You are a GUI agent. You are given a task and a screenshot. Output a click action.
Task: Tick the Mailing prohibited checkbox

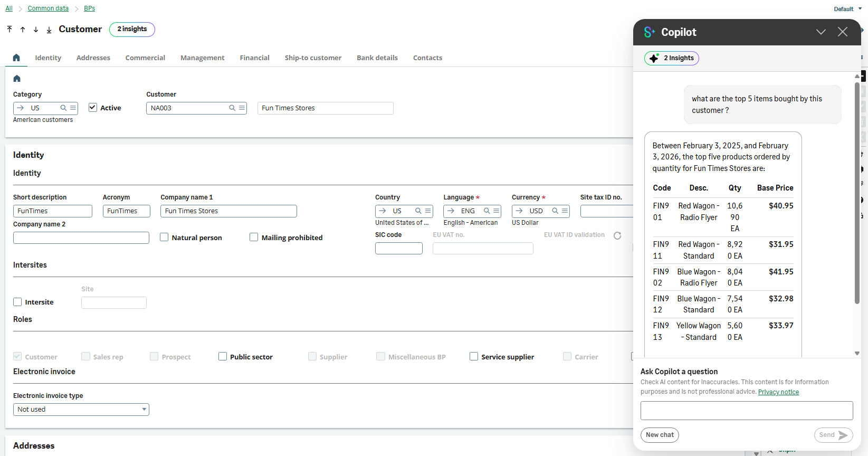[x=254, y=237]
